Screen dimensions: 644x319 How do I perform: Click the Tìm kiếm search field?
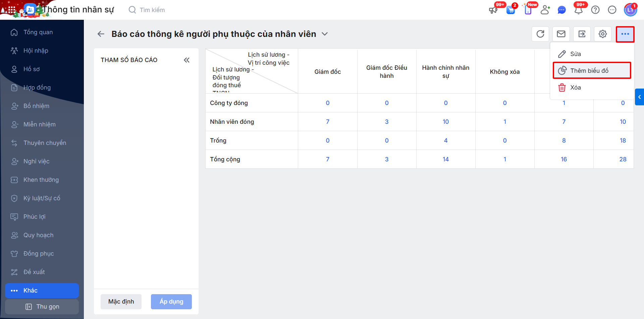point(152,10)
